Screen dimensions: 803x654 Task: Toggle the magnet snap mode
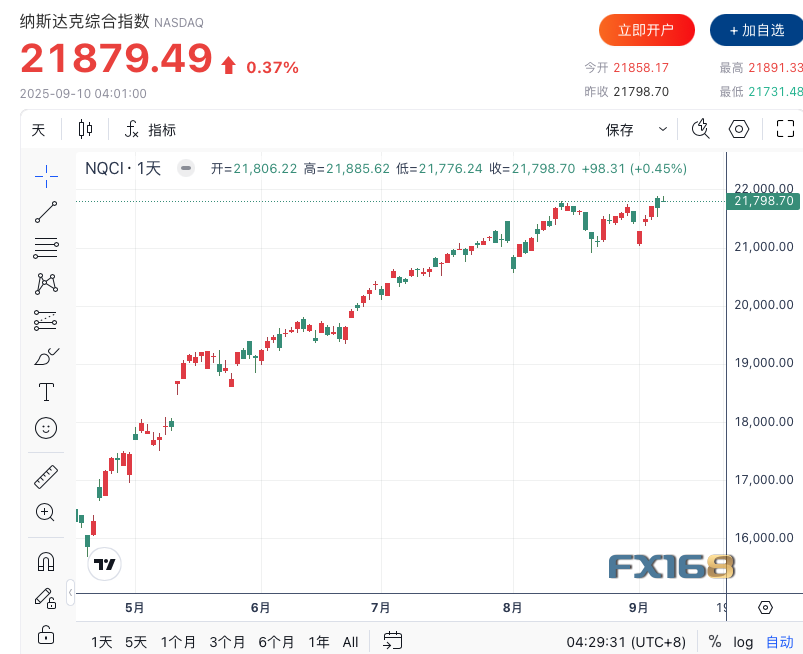(x=46, y=561)
